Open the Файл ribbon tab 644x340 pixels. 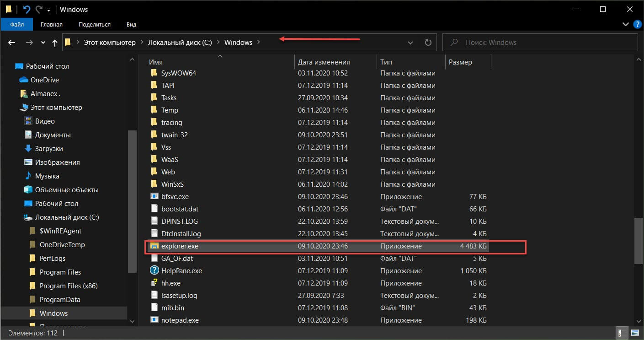(x=17, y=24)
